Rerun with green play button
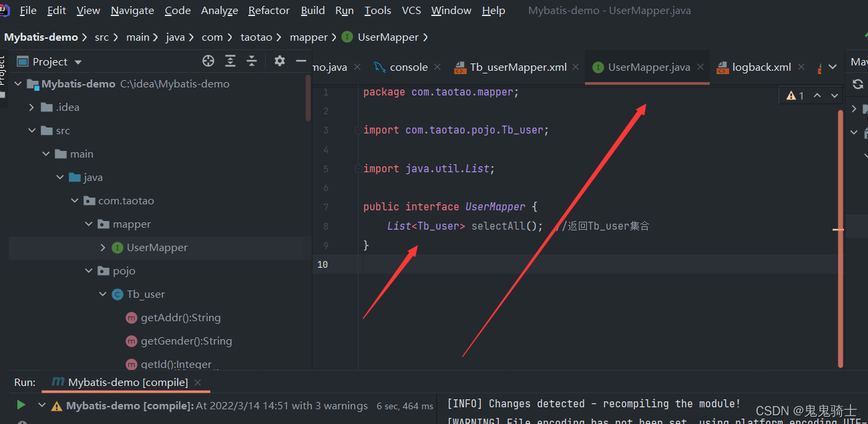 pos(21,405)
